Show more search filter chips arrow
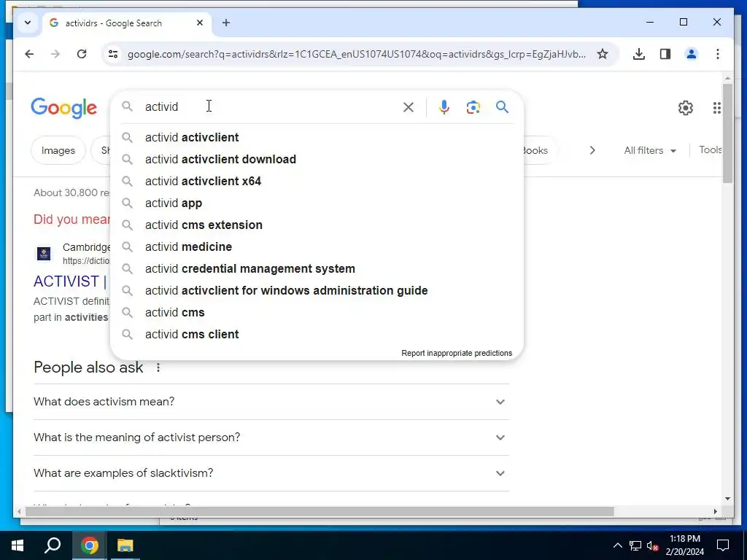The height and width of the screenshot is (560, 747). click(592, 150)
